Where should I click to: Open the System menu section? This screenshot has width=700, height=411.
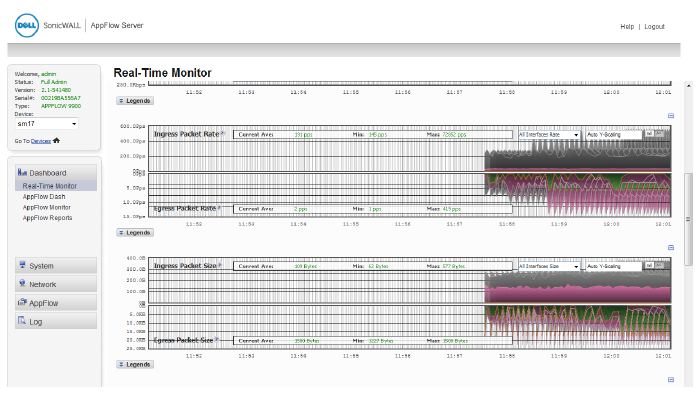(x=56, y=266)
